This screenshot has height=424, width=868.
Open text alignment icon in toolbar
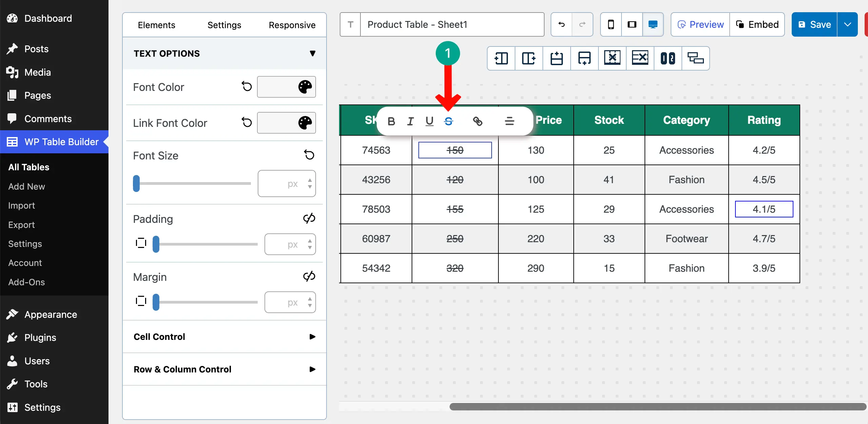click(509, 121)
